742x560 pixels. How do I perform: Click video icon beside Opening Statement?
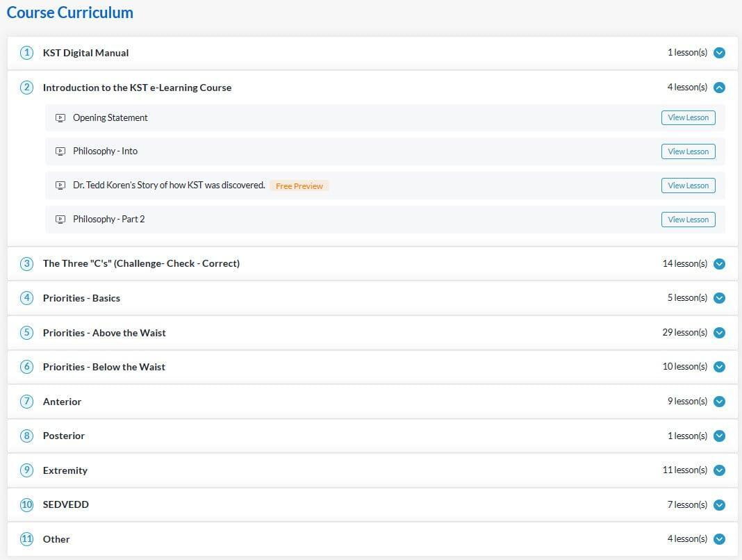point(60,118)
